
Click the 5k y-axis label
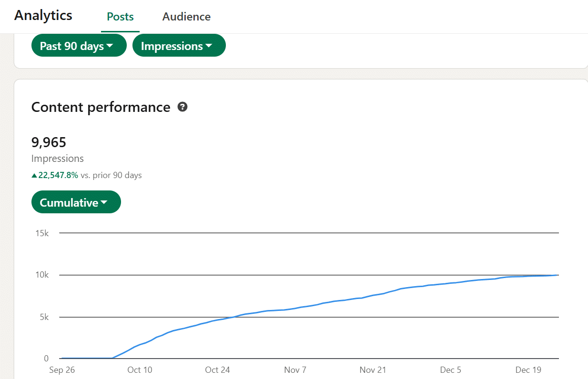[x=43, y=317]
